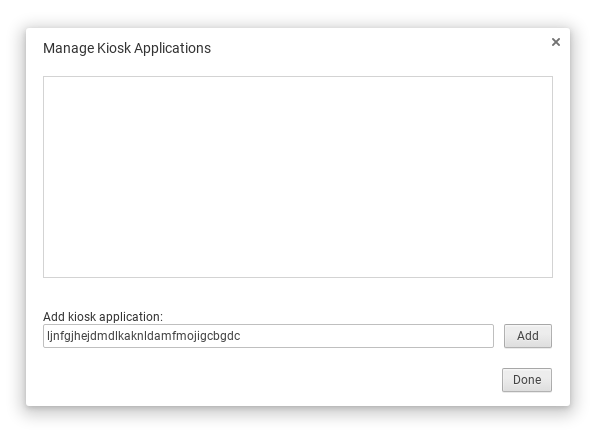Click the large white applications list pane
Screen dimensions: 596x433
[x=298, y=177]
